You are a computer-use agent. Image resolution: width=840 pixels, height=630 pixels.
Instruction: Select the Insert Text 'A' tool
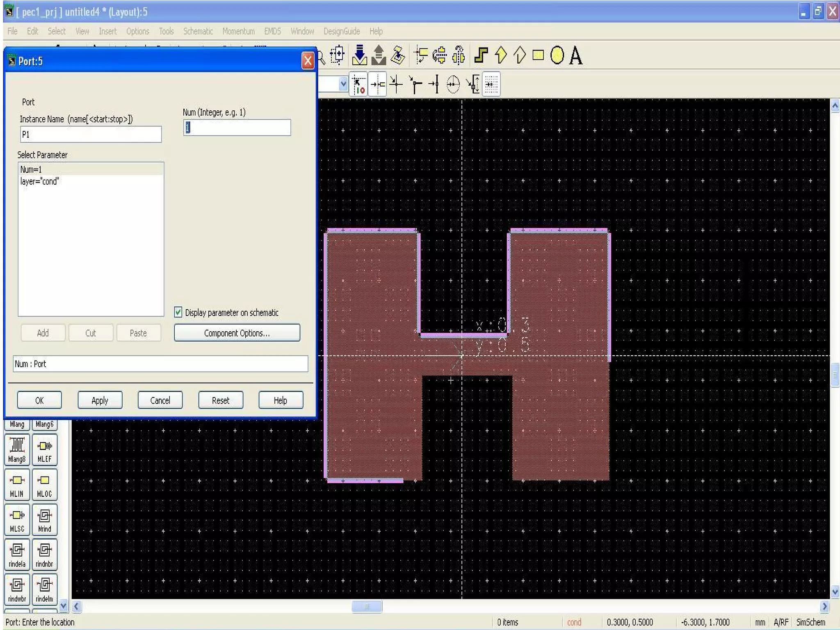[x=576, y=56]
